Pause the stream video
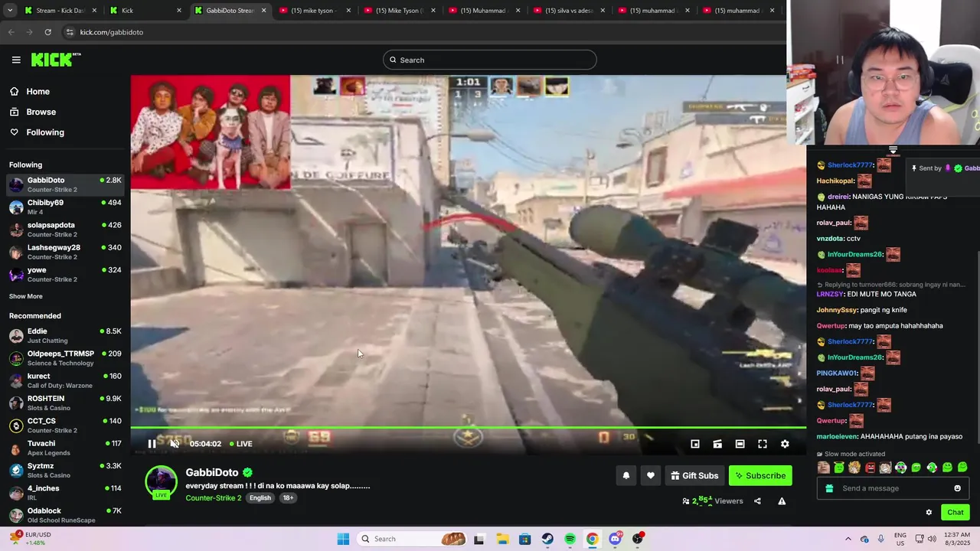This screenshot has width=980, height=551. (152, 444)
